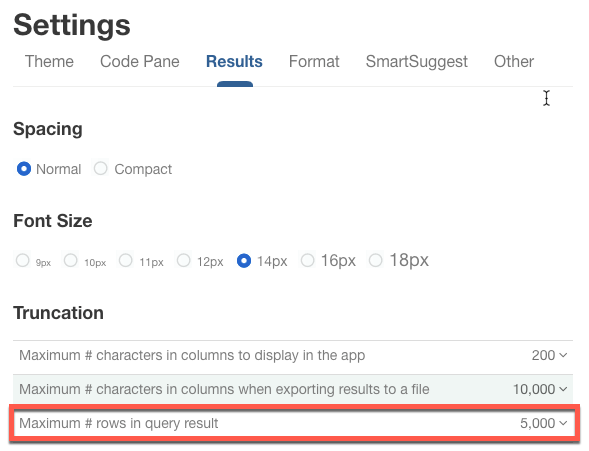This screenshot has height=451, width=589.
Task: Click the Maximum rows in query result row
Action: [293, 423]
